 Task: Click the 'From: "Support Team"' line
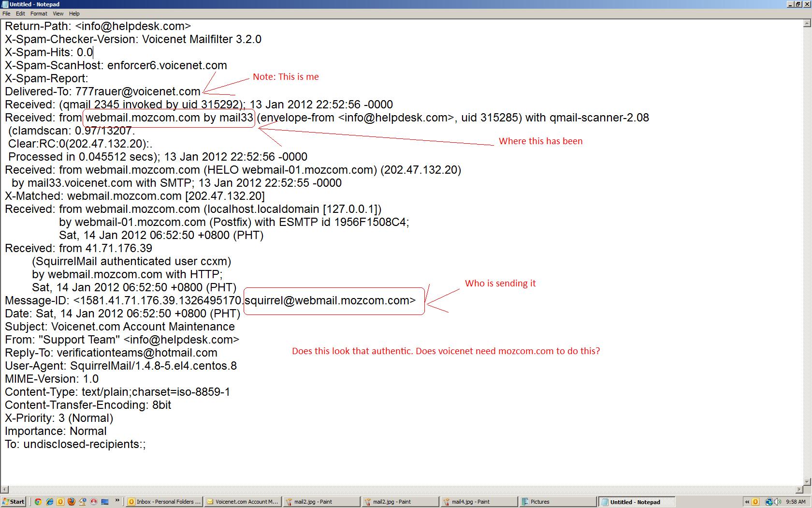pyautogui.click(x=122, y=340)
